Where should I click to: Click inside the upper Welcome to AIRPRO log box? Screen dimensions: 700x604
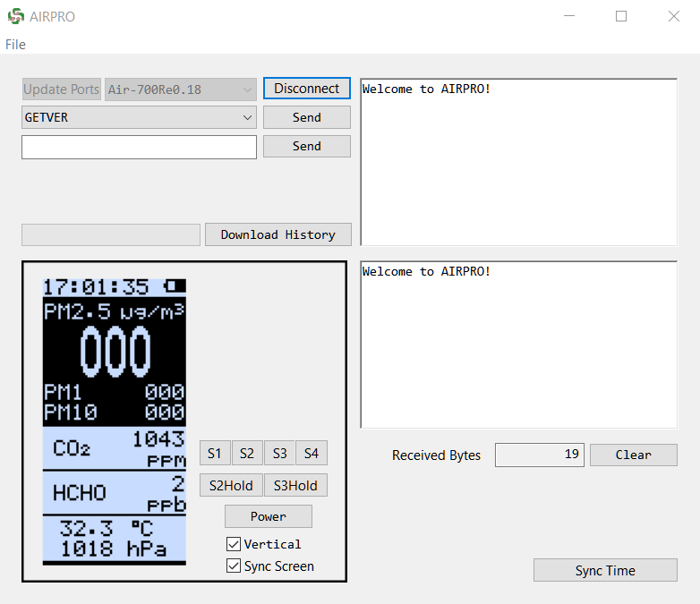pyautogui.click(x=519, y=162)
